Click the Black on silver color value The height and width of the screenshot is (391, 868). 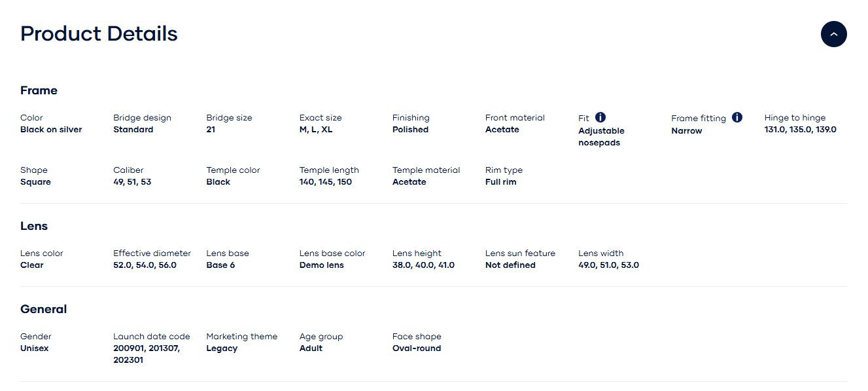click(x=51, y=130)
